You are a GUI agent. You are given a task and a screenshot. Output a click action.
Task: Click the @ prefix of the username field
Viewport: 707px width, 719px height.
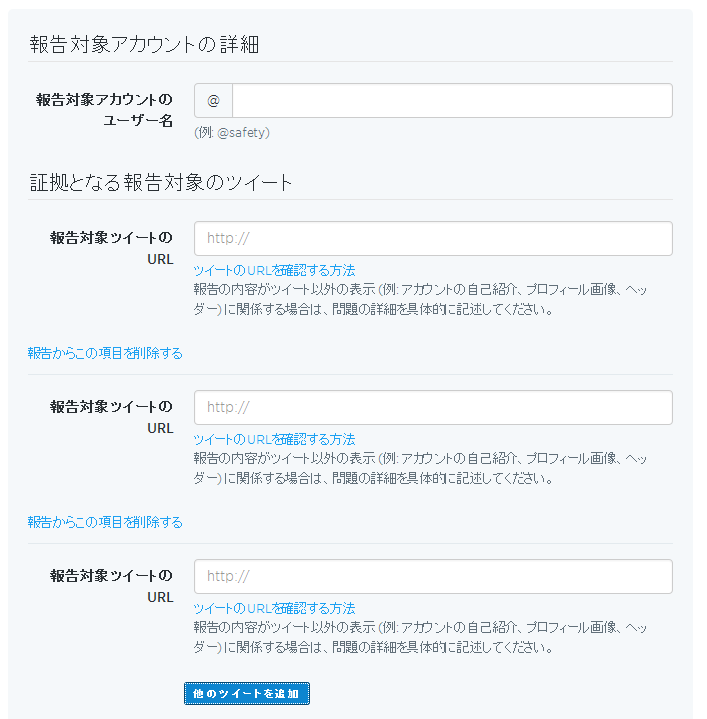tap(213, 101)
